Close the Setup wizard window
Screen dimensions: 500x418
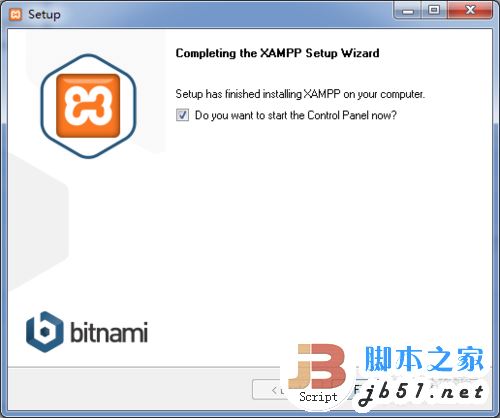click(x=470, y=11)
